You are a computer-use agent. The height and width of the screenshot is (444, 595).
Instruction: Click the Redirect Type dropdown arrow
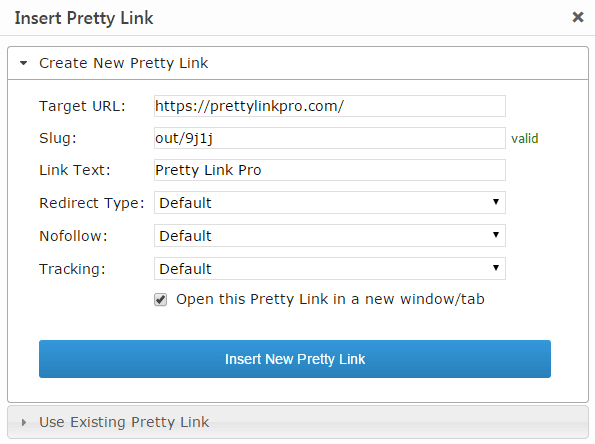(496, 202)
